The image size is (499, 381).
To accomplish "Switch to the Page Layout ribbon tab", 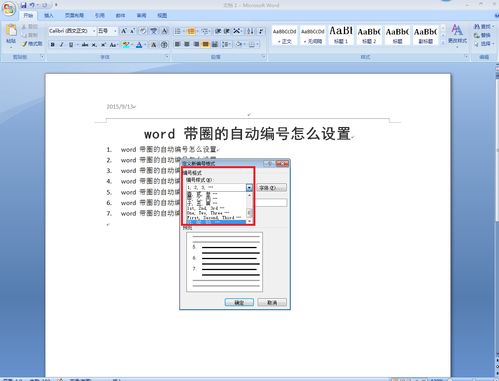I will tap(74, 15).
